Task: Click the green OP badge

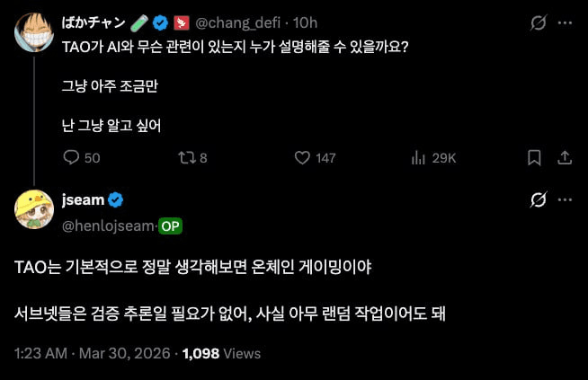Action: coord(171,225)
